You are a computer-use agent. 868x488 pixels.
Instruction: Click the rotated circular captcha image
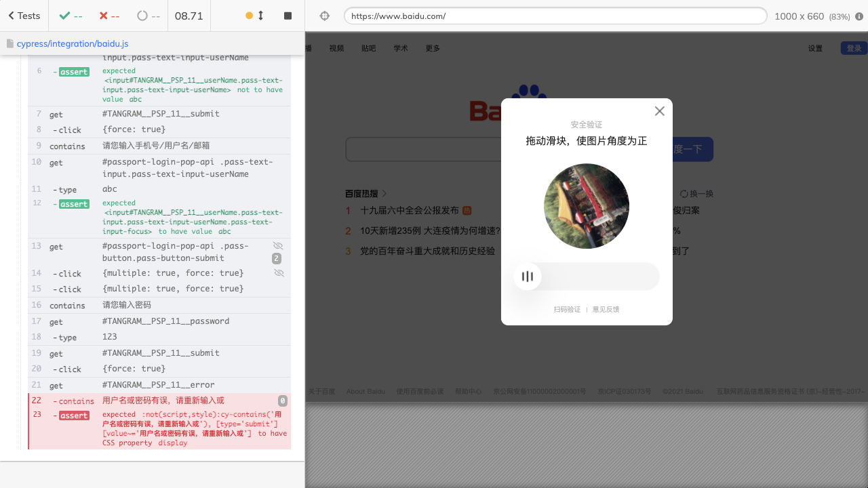click(587, 206)
